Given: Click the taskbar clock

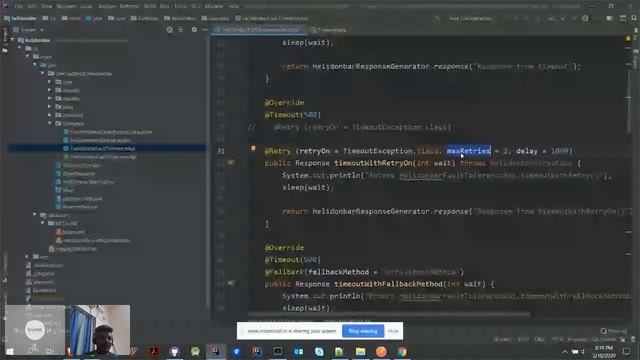Looking at the screenshot, I should [604, 352].
